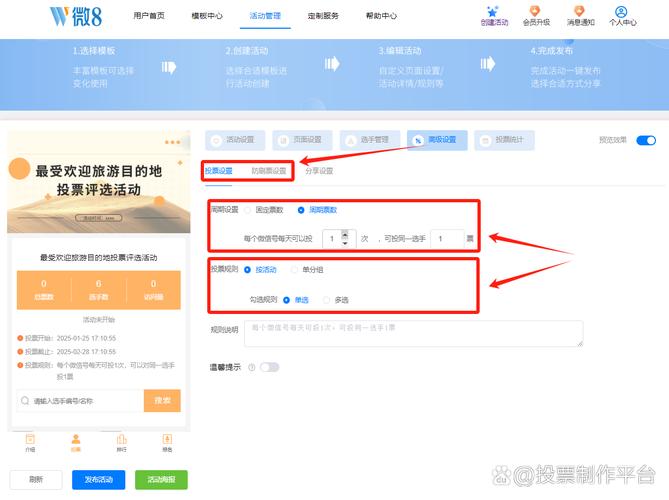Tap 排行 ranking icon in preview
The width and height of the screenshot is (669, 500).
click(121, 439)
